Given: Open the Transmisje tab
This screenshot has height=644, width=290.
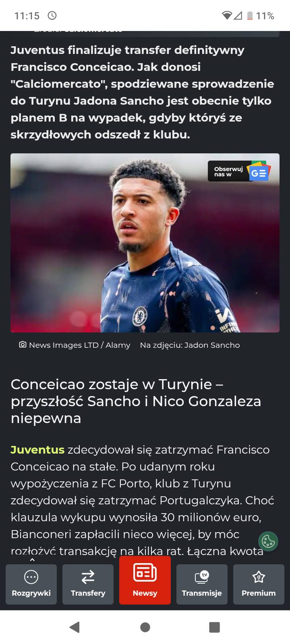Looking at the screenshot, I should (x=202, y=584).
